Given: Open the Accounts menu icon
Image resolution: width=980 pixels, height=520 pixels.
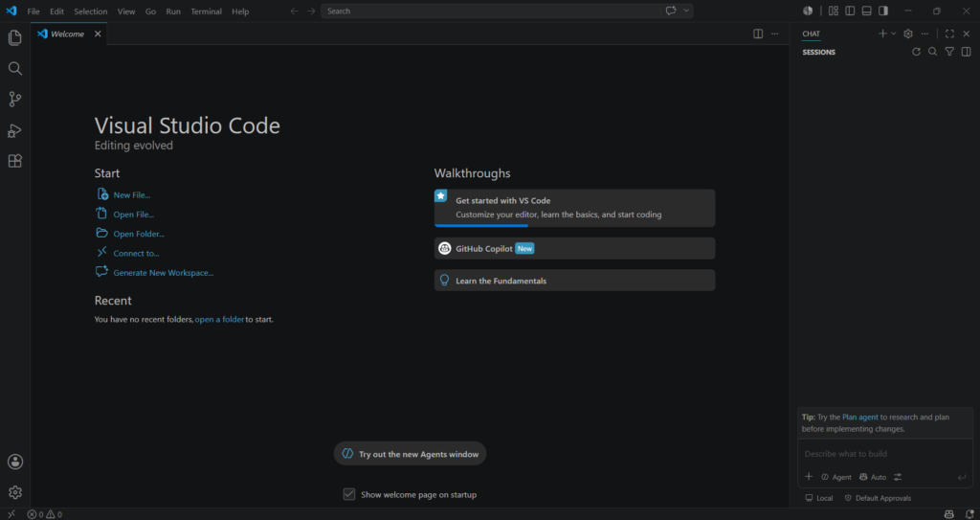Looking at the screenshot, I should pyautogui.click(x=15, y=462).
